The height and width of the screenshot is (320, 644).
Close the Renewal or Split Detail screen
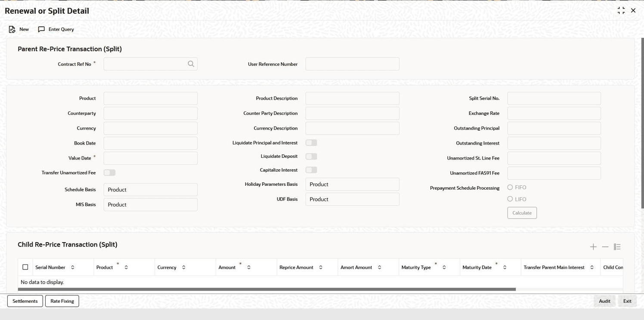[633, 11]
